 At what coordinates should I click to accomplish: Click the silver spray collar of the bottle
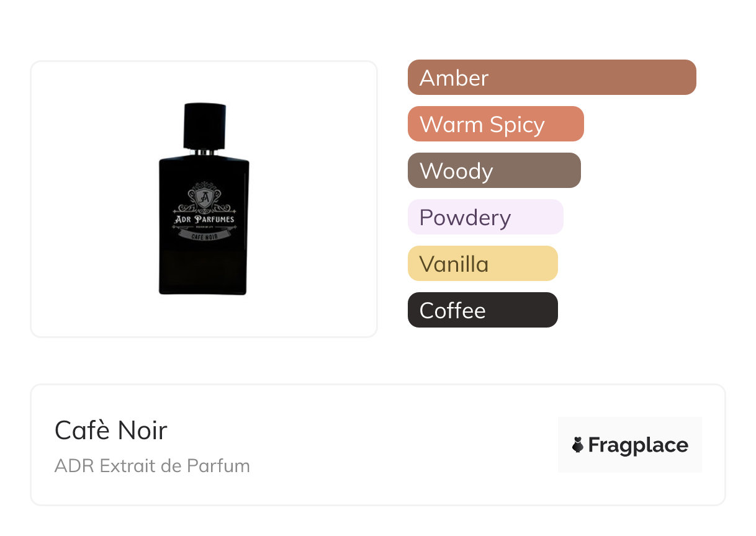point(205,152)
